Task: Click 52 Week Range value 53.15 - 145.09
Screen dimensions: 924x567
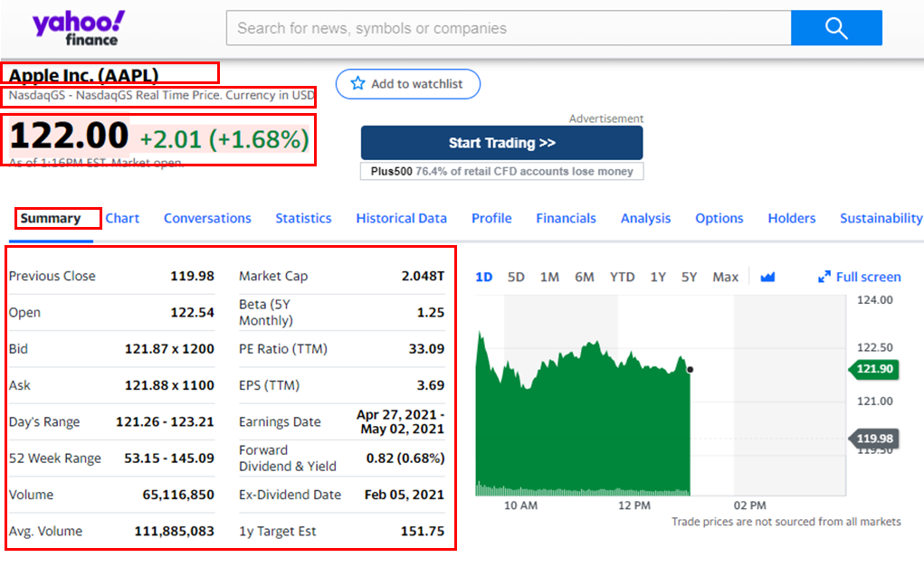Action: pyautogui.click(x=169, y=458)
